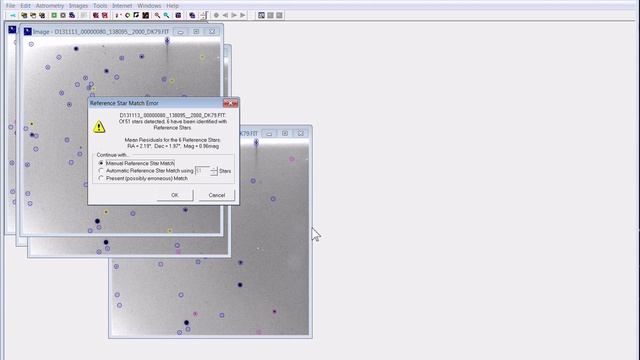Click the black-and-white invert display icon
The height and width of the screenshot is (360, 640).
tap(136, 15)
